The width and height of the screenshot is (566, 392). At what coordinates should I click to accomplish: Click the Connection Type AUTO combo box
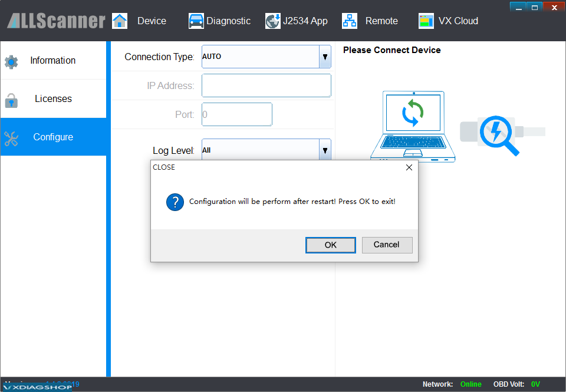click(266, 57)
